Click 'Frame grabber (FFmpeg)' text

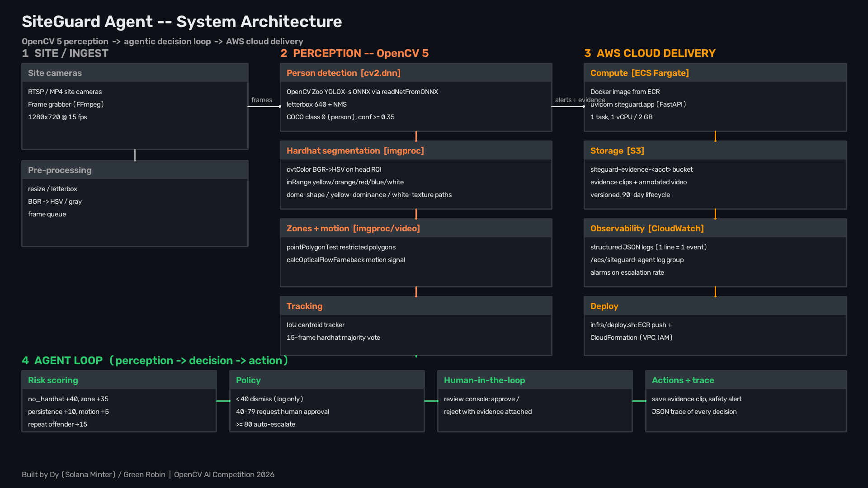click(x=66, y=104)
